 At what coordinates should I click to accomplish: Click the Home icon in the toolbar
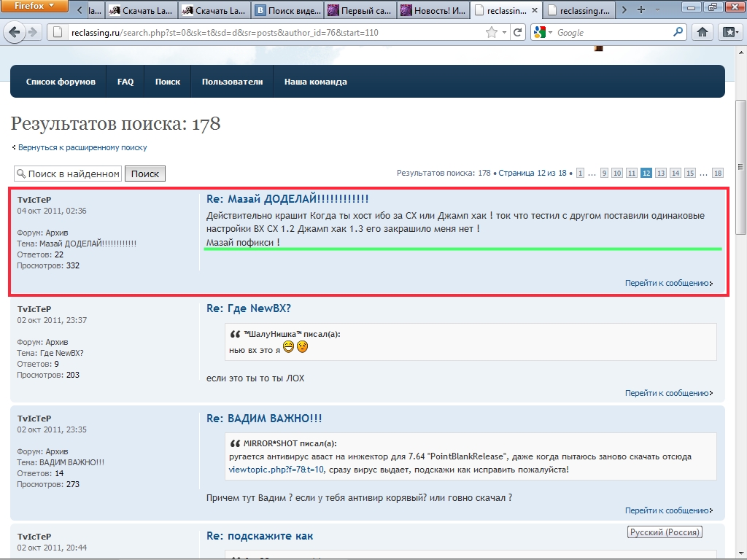click(x=702, y=33)
